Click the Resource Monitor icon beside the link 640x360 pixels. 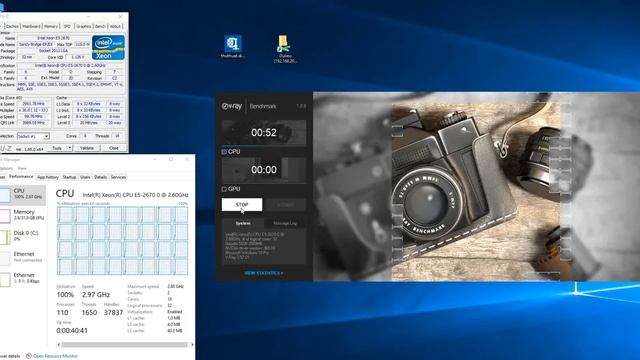tap(29, 356)
